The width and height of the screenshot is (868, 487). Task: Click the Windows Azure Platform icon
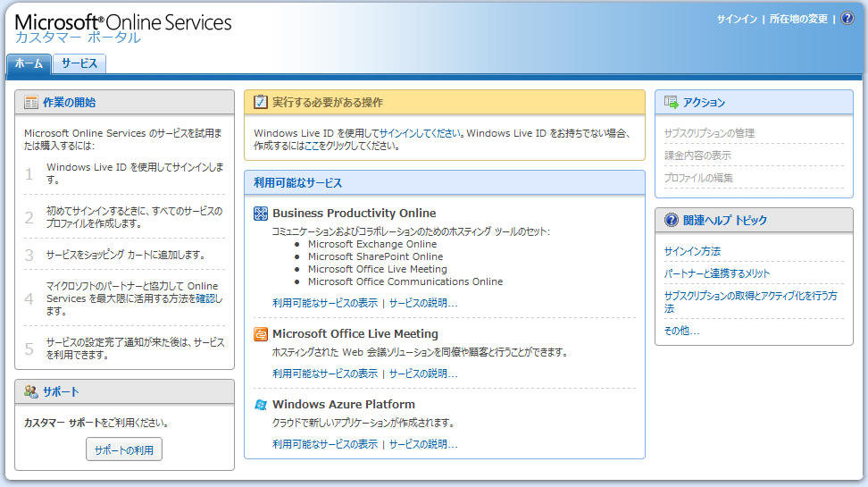point(261,405)
